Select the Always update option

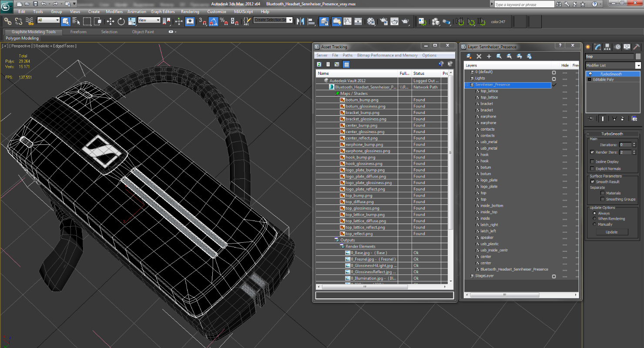tap(595, 214)
